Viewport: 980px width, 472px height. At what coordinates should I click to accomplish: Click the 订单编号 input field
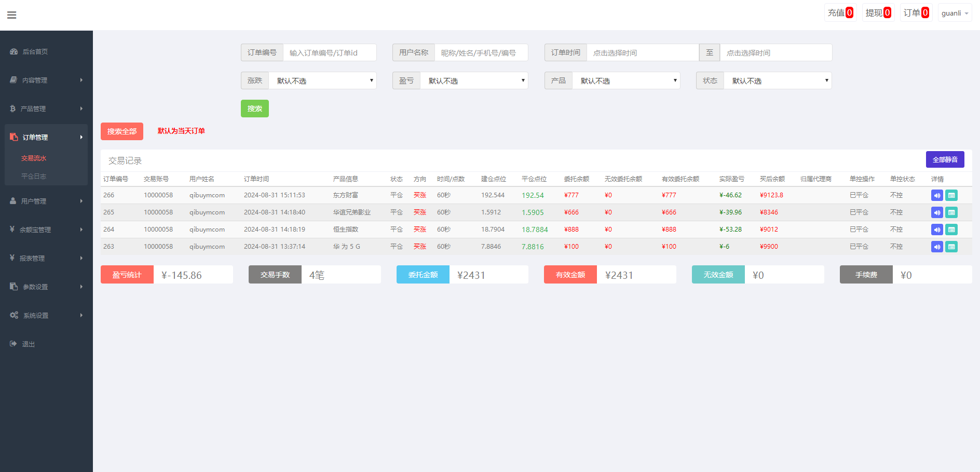pyautogui.click(x=329, y=52)
